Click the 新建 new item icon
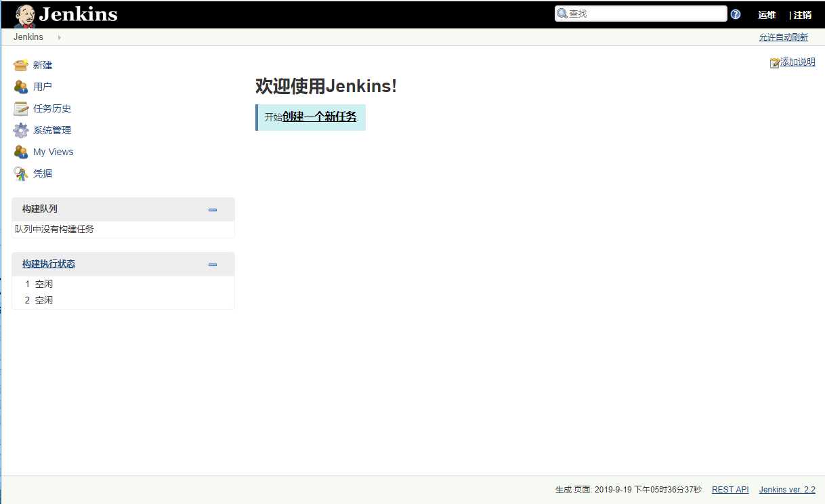825x504 pixels. click(x=21, y=65)
